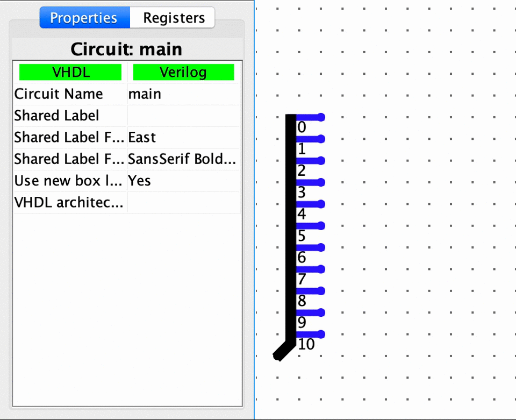Click splitter output pin 0 endpoint
This screenshot has height=420, width=516.
(x=321, y=117)
